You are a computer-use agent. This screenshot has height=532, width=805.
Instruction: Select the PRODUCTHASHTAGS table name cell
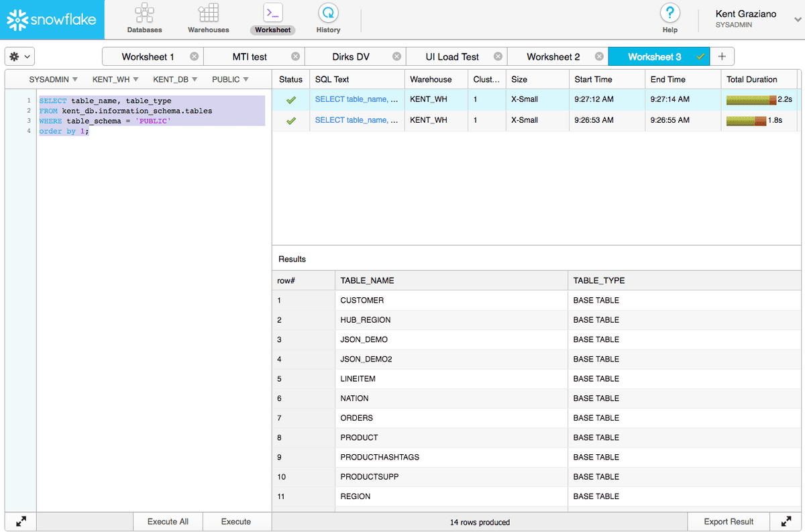pyautogui.click(x=451, y=457)
